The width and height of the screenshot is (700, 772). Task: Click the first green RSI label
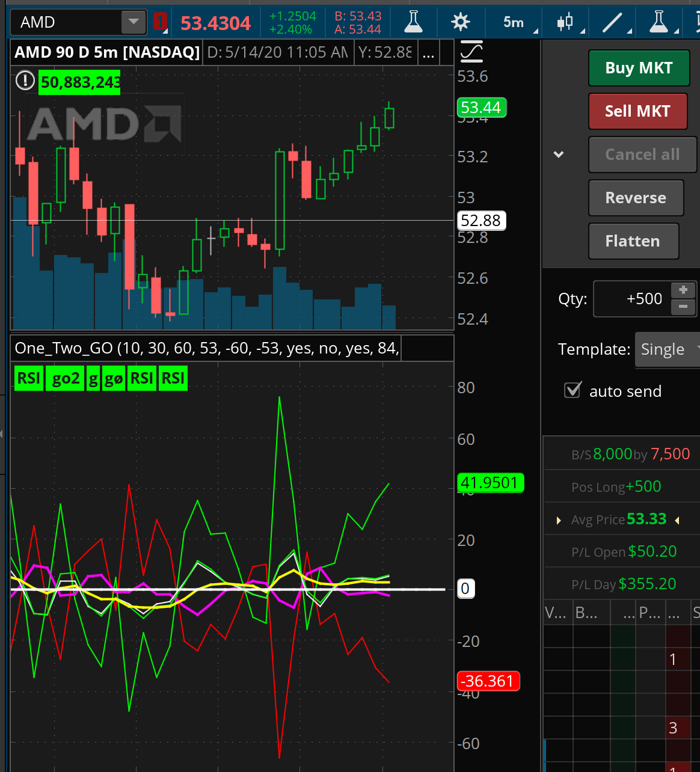pyautogui.click(x=29, y=378)
